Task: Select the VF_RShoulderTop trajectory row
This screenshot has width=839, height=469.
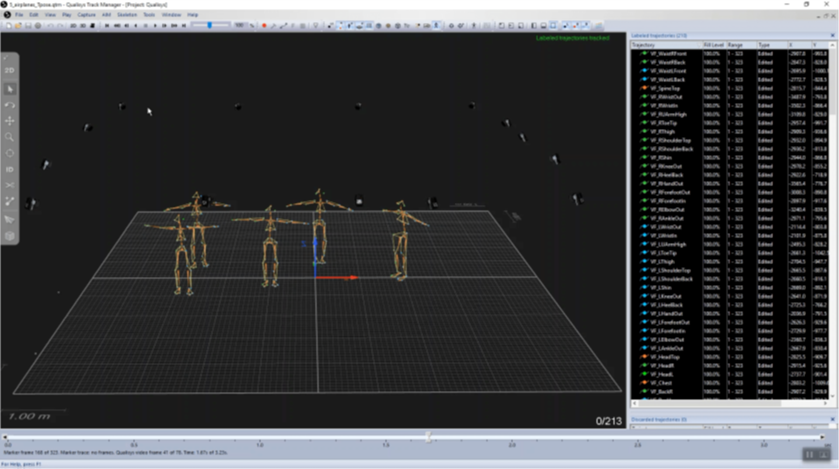Action: click(x=730, y=140)
